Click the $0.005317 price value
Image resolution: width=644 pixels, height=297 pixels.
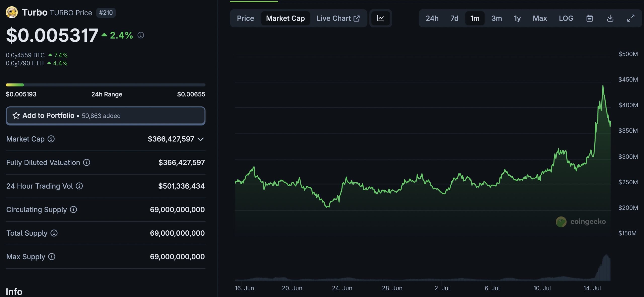(52, 35)
